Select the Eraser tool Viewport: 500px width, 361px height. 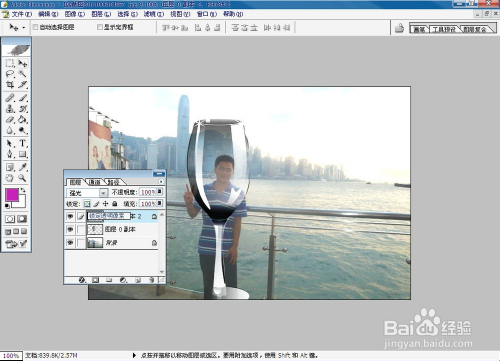10,119
